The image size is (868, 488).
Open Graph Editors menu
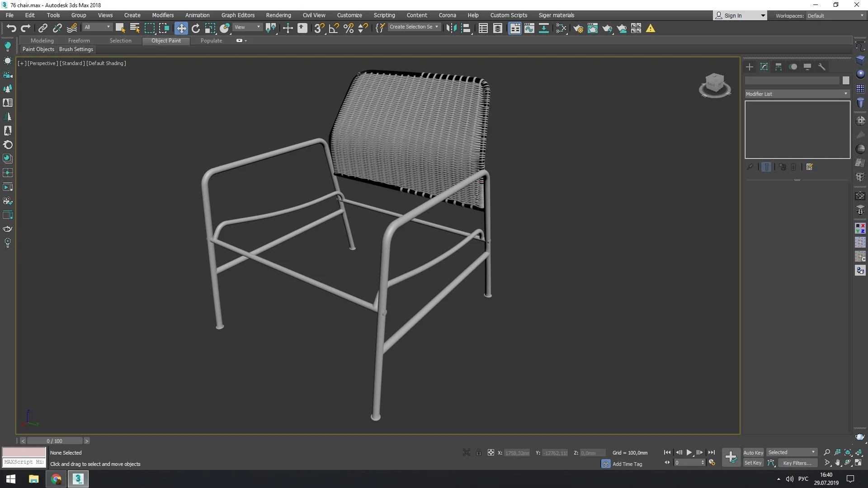(238, 15)
